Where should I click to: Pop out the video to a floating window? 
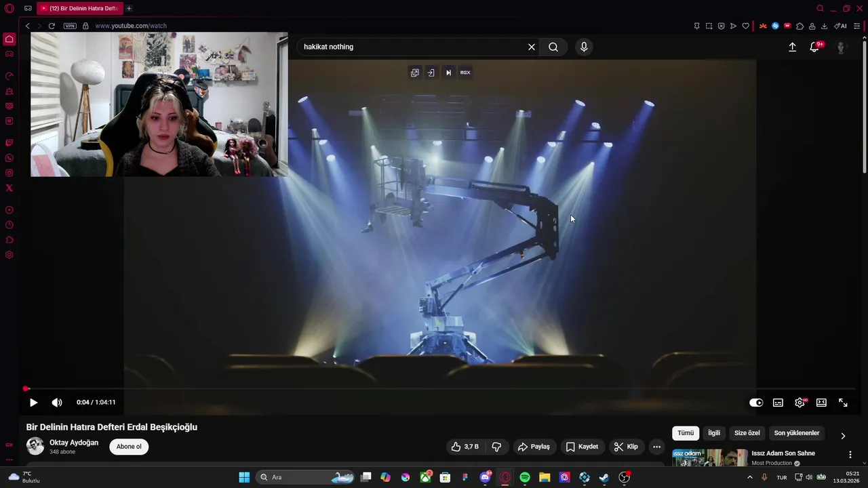click(x=415, y=73)
